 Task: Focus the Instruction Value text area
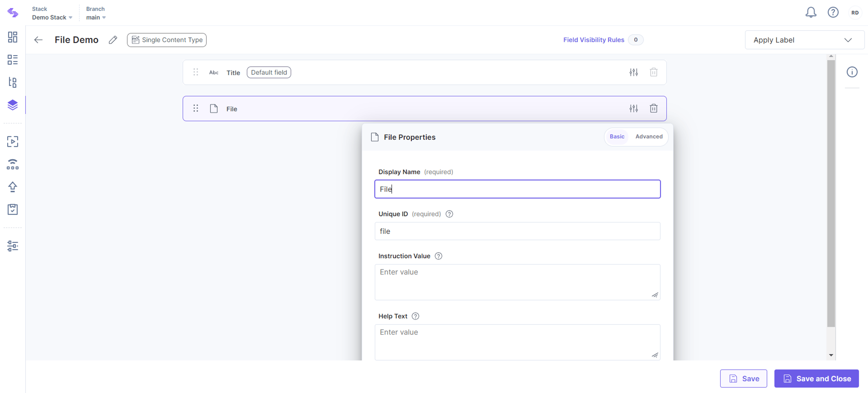click(x=517, y=282)
